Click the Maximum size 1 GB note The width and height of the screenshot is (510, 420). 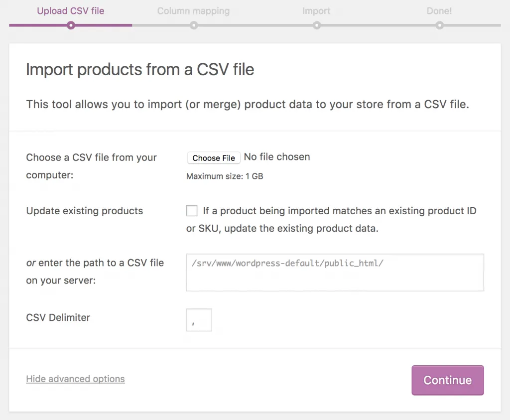pos(225,176)
